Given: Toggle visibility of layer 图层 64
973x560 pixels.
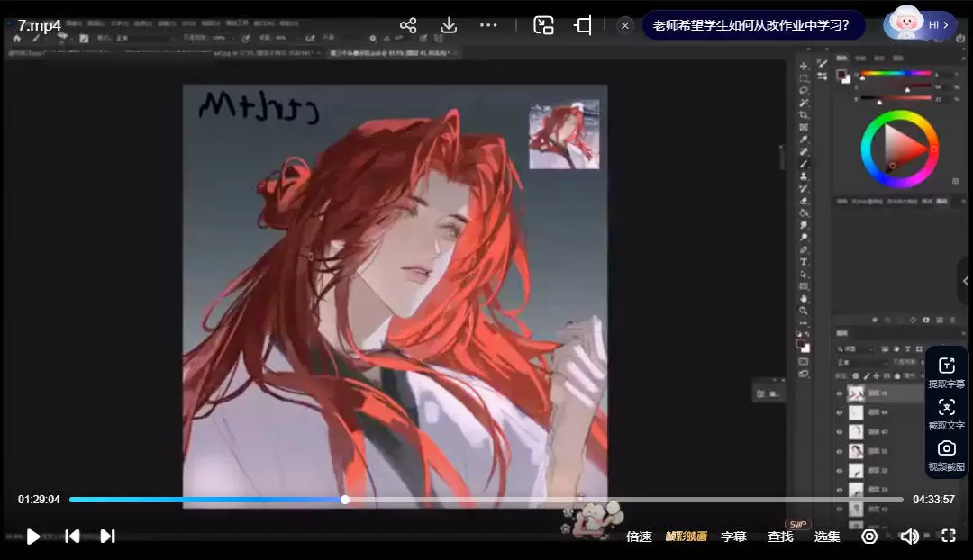Looking at the screenshot, I should tap(841, 412).
